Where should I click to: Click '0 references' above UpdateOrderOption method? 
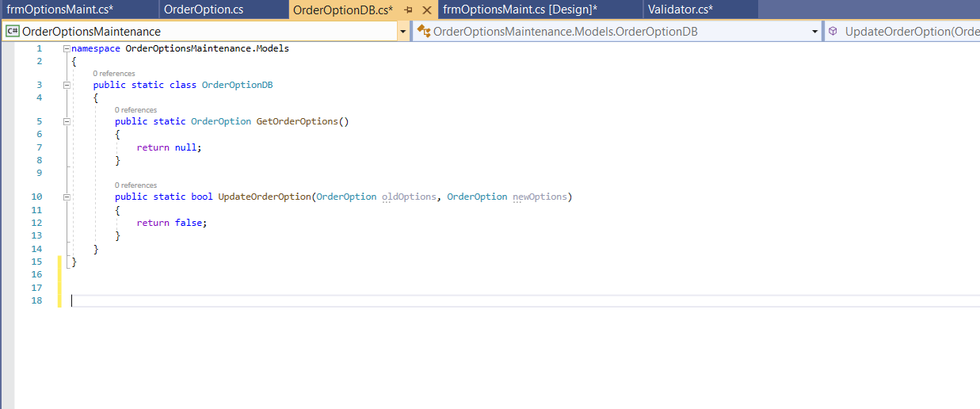tap(135, 185)
